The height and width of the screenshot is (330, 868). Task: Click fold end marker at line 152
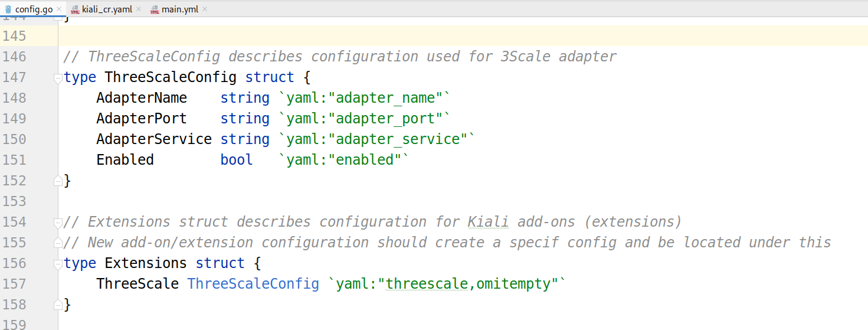click(58, 181)
